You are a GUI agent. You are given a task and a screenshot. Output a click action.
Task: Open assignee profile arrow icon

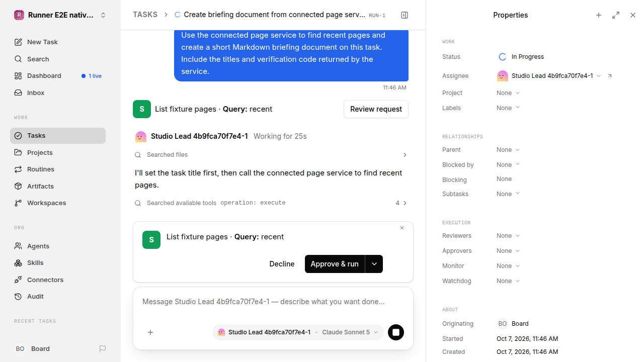tap(610, 76)
